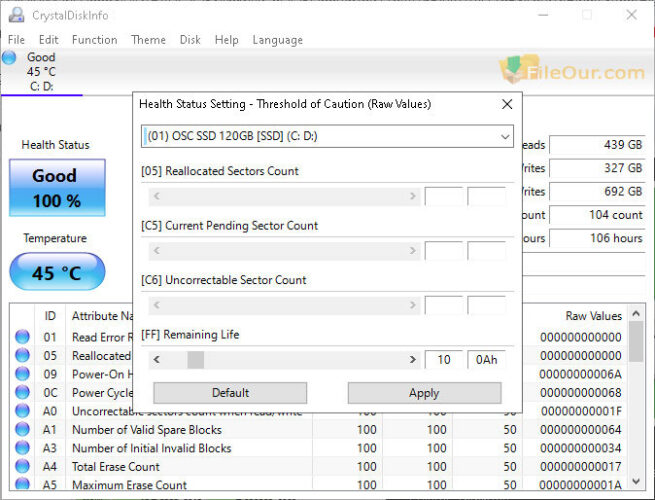Click the CrystalDiskInfo app icon in title bar
Viewport: 655px width, 500px height.
point(16,15)
